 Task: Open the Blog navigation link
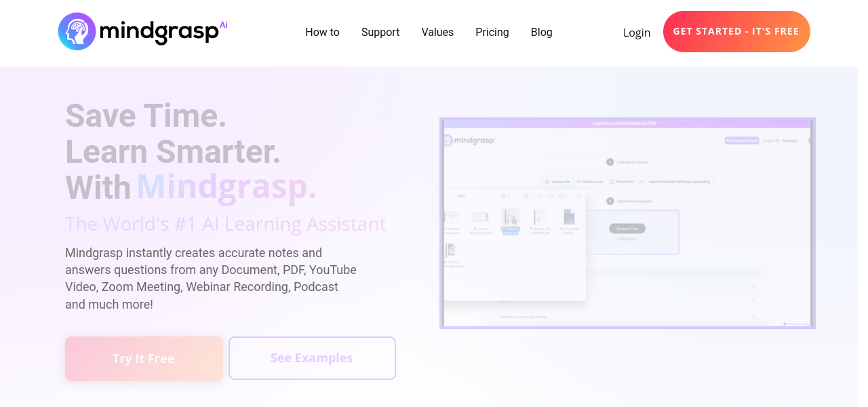(541, 32)
